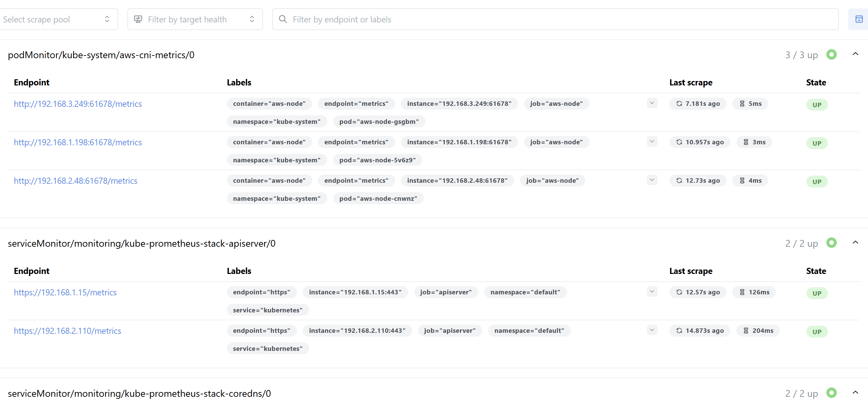Click the refresh icon beside 7.181s ago

(679, 103)
